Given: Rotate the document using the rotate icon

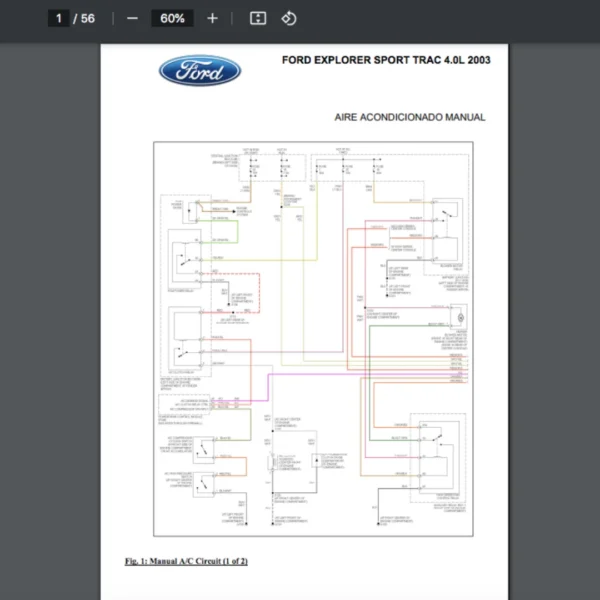Looking at the screenshot, I should [288, 18].
